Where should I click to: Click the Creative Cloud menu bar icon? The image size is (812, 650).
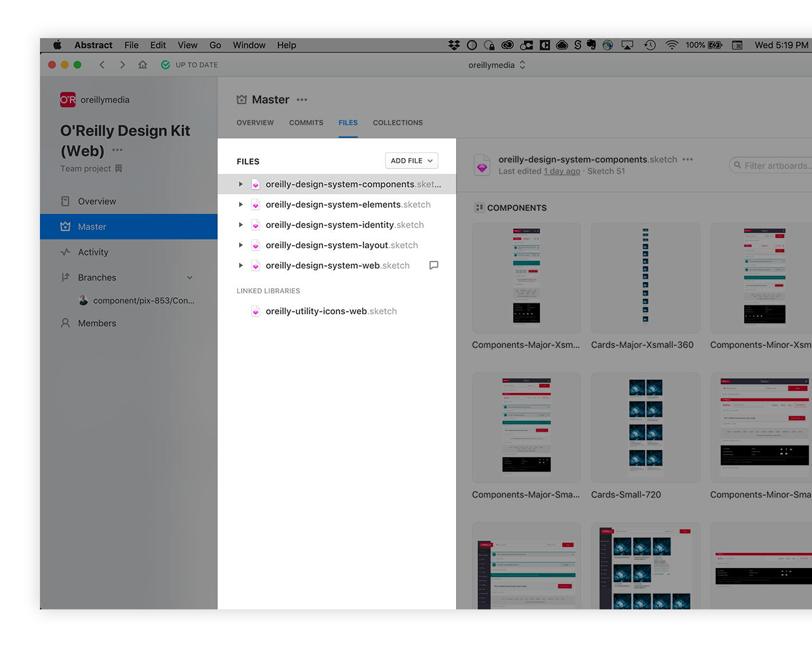(x=507, y=45)
